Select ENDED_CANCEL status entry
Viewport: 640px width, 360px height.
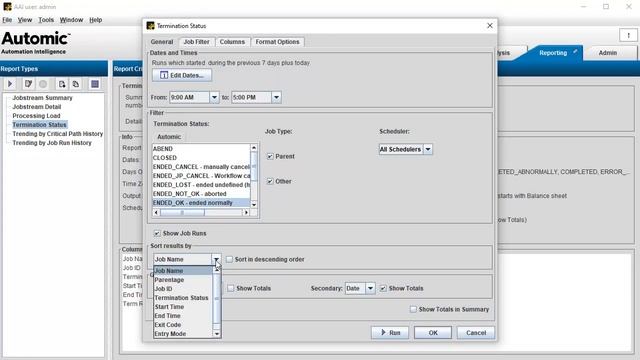coord(201,167)
